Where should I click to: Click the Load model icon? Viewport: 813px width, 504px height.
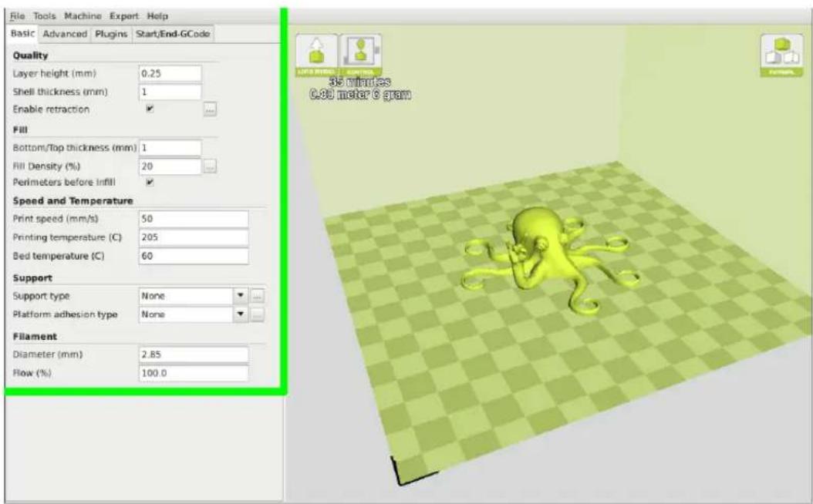[316, 55]
